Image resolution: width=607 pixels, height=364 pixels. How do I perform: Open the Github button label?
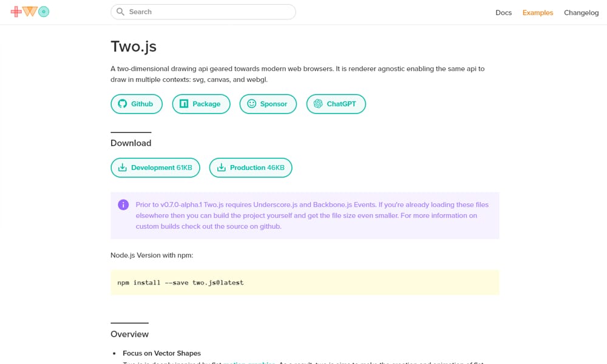pyautogui.click(x=141, y=104)
